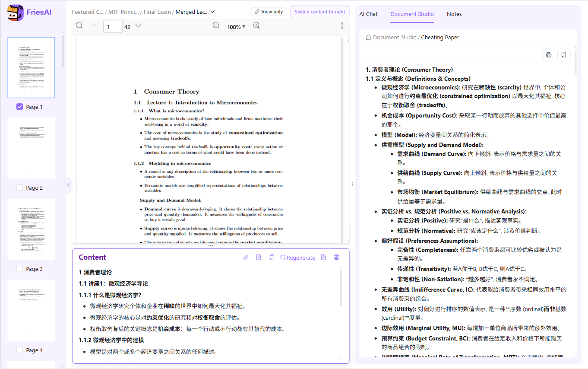The height and width of the screenshot is (369, 588).
Task: Click the page number input field
Action: pyautogui.click(x=113, y=26)
